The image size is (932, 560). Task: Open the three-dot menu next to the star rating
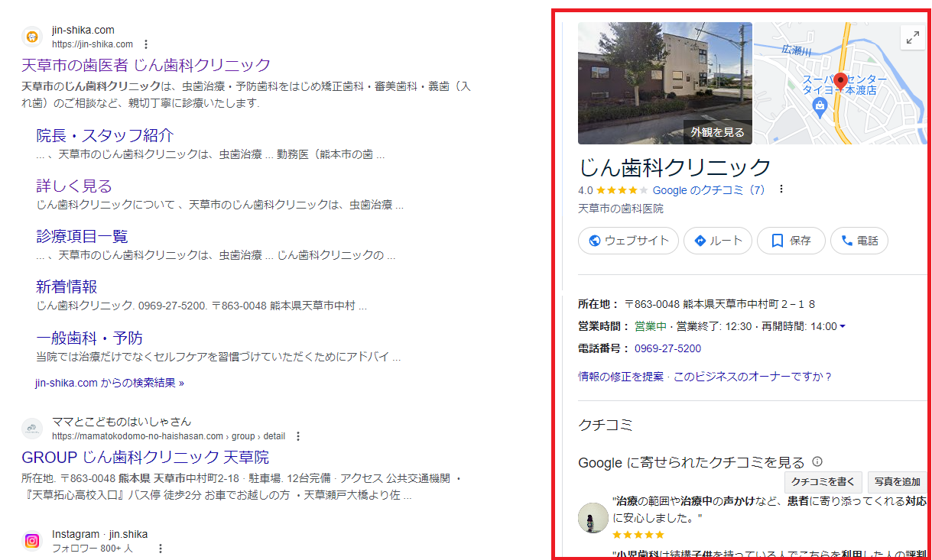click(x=781, y=189)
